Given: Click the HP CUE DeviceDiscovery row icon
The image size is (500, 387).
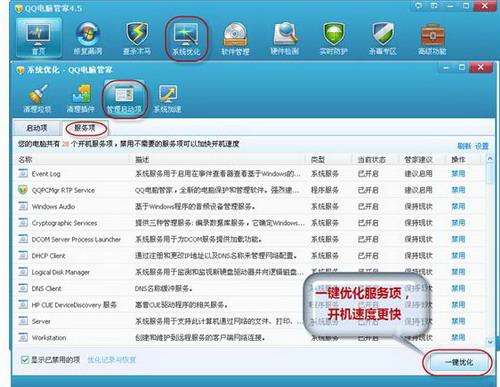Looking at the screenshot, I should 23,305.
